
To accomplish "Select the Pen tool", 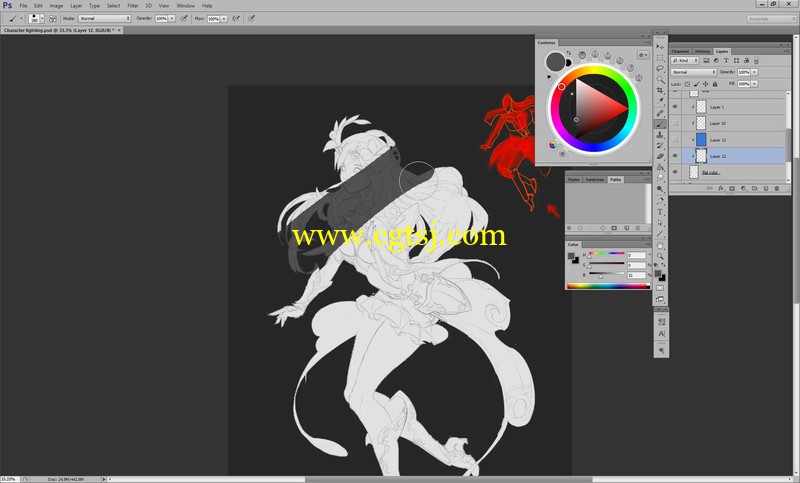I will pos(660,201).
